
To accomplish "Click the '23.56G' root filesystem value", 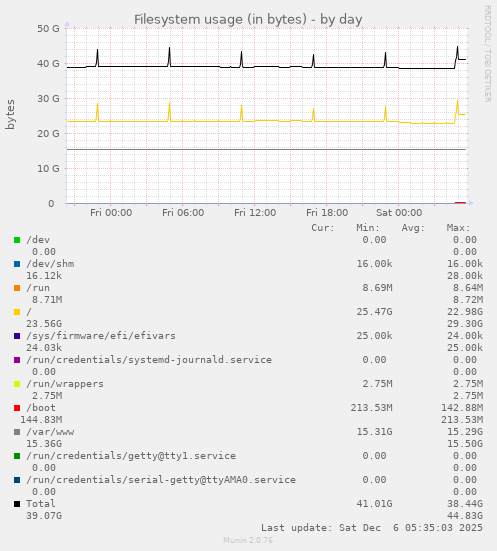I will click(44, 324).
